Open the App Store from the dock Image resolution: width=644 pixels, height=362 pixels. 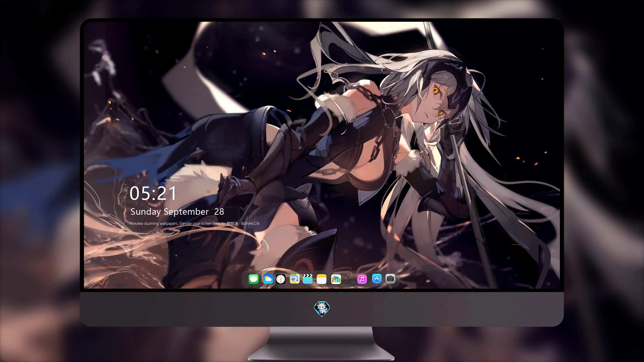click(377, 279)
